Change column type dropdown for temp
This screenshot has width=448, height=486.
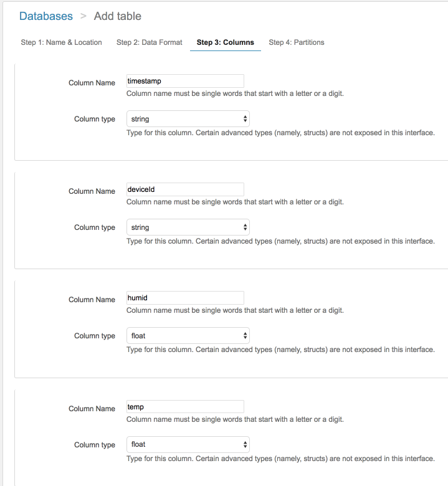(188, 444)
